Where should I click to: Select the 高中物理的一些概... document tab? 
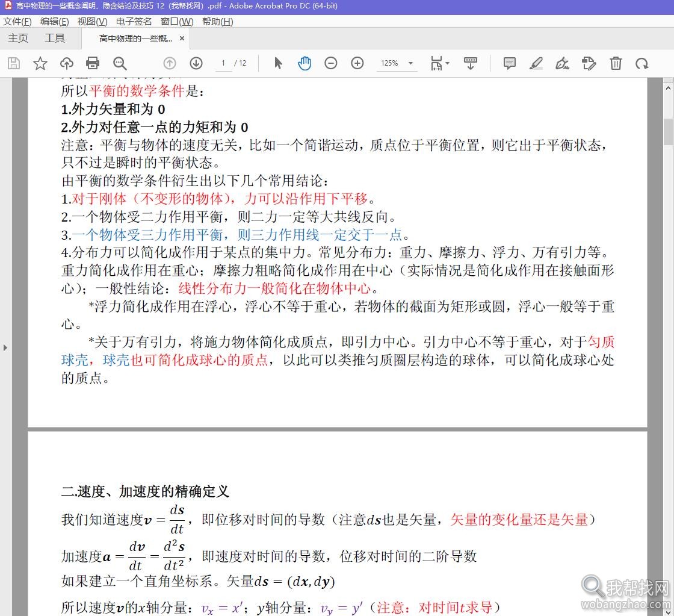tap(135, 39)
